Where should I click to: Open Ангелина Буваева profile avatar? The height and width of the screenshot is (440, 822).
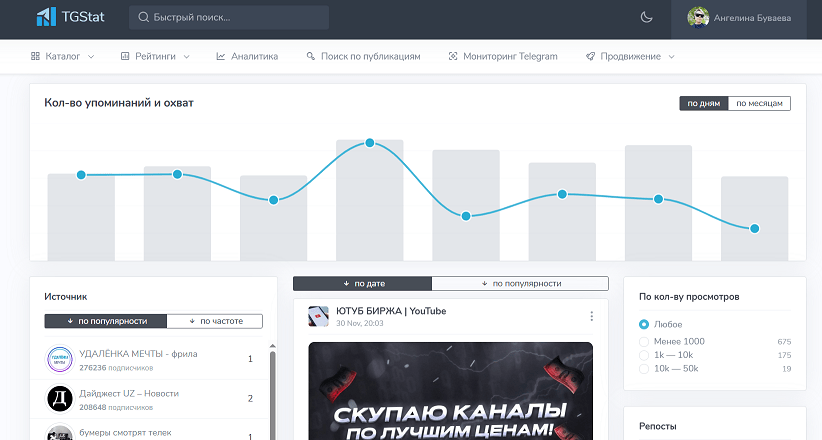[698, 17]
